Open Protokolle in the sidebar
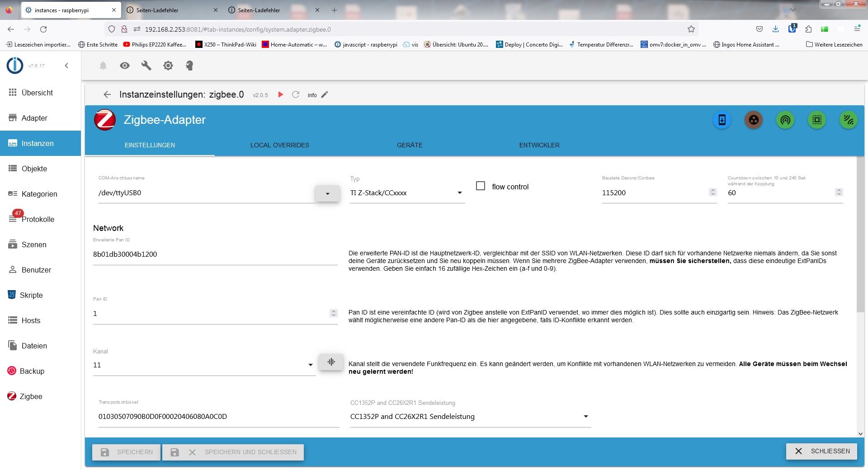Viewport: 868px width, 470px height. point(41,219)
